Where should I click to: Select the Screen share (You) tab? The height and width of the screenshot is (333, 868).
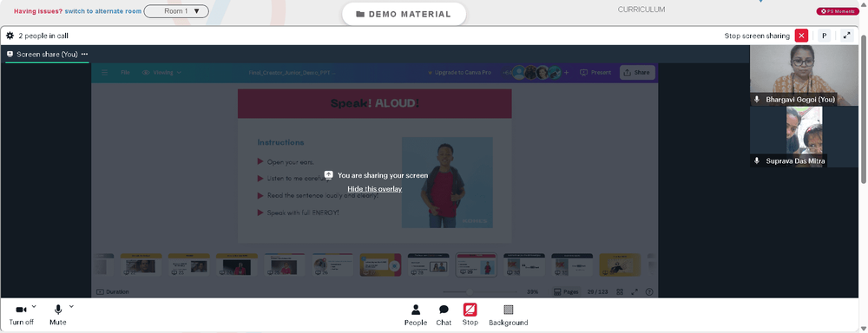[47, 55]
